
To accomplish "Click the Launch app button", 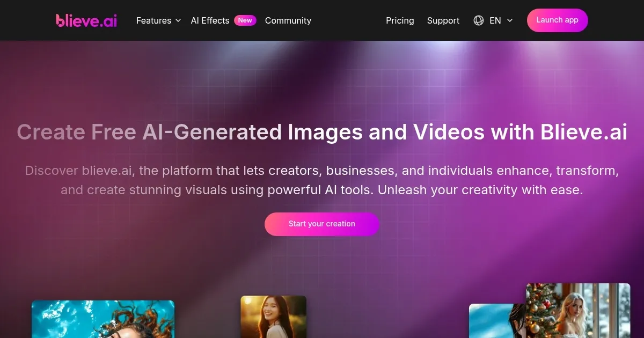I will pos(557,20).
